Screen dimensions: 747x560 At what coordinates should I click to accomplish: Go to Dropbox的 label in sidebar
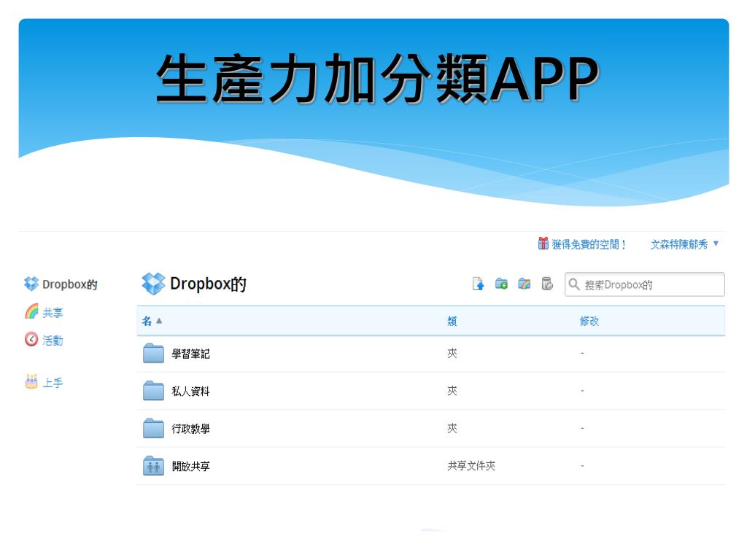[x=69, y=284]
